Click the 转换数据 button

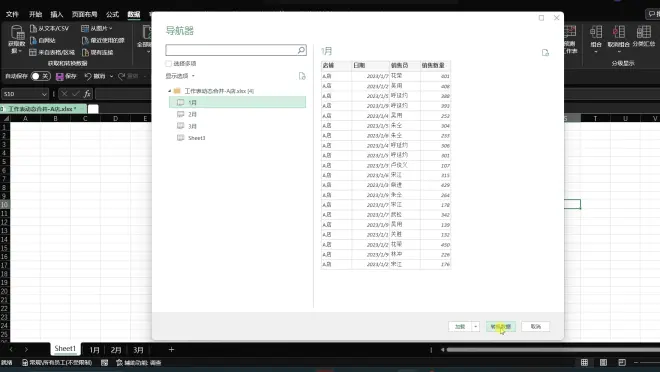[x=500, y=326]
